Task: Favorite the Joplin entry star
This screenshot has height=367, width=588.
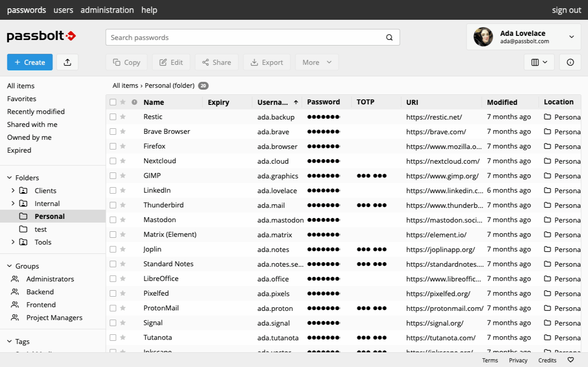Action: click(x=123, y=249)
